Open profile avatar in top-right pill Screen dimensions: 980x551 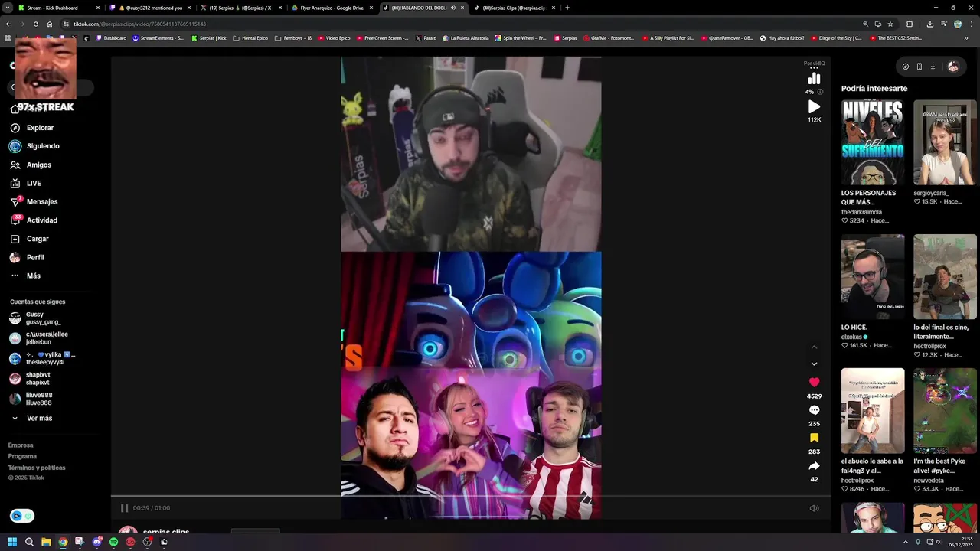[x=953, y=67]
